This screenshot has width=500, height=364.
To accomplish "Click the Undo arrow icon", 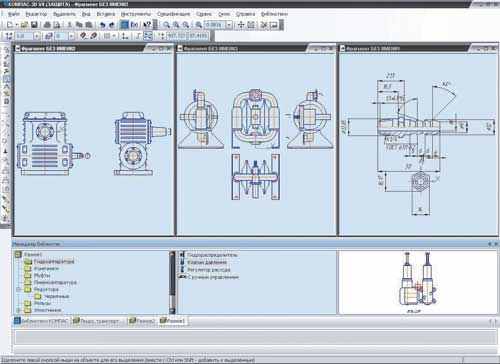I will click(x=103, y=25).
